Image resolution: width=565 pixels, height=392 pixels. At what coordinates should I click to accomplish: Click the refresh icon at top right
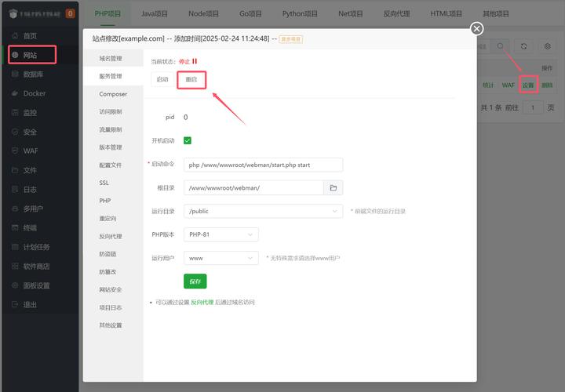point(524,47)
